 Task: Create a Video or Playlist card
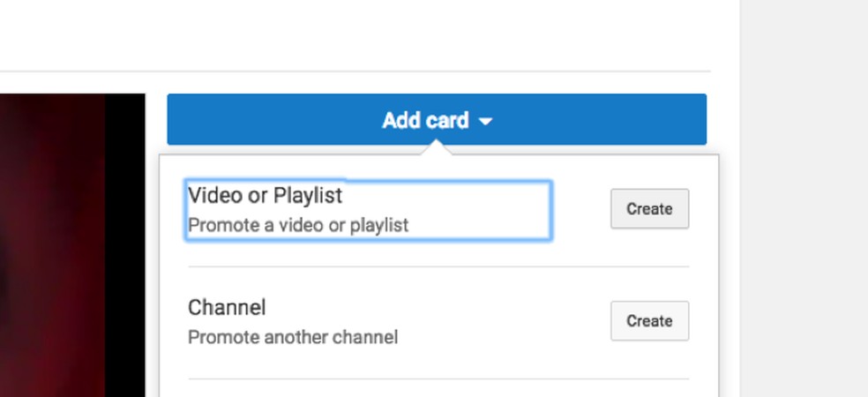pos(649,209)
